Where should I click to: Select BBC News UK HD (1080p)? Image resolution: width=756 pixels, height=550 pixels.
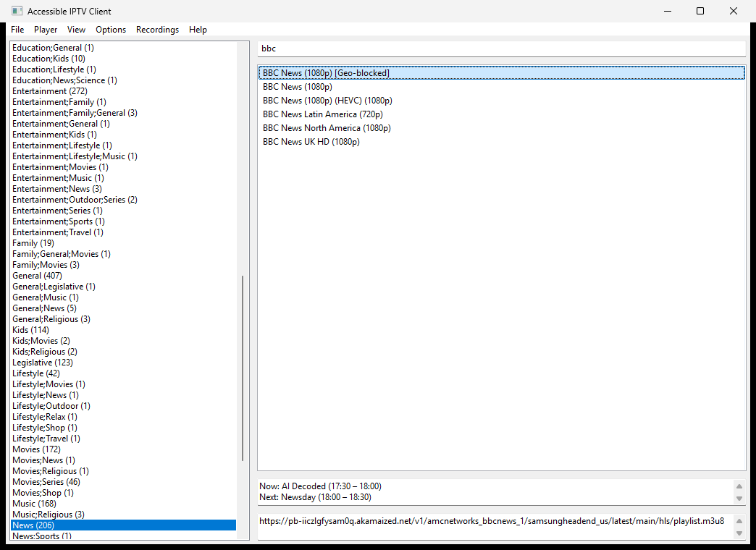click(x=501, y=142)
